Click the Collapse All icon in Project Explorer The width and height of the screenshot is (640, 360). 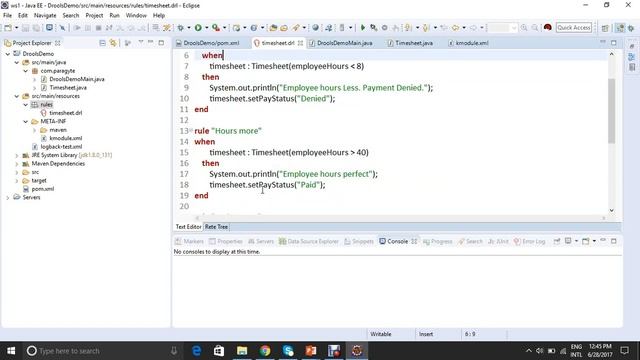[102, 43]
